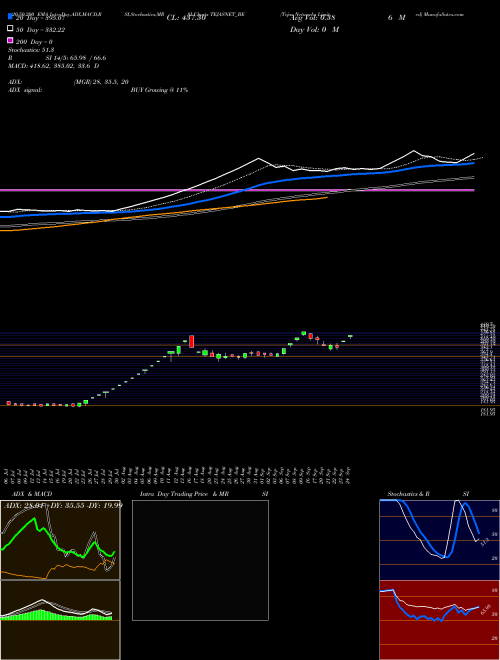Click the '51.3' label on Stochastics chart
Viewport: 500px width, 660px height.
click(x=485, y=540)
